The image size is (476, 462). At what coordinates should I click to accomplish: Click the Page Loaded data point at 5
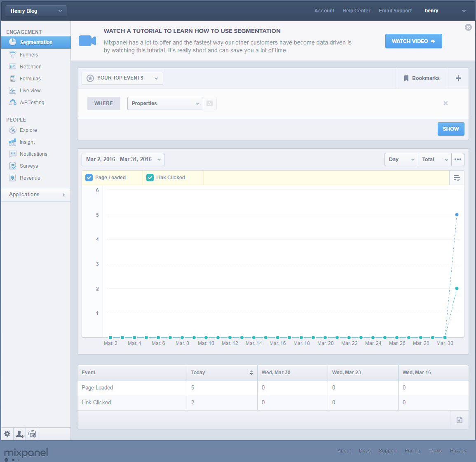[457, 215]
